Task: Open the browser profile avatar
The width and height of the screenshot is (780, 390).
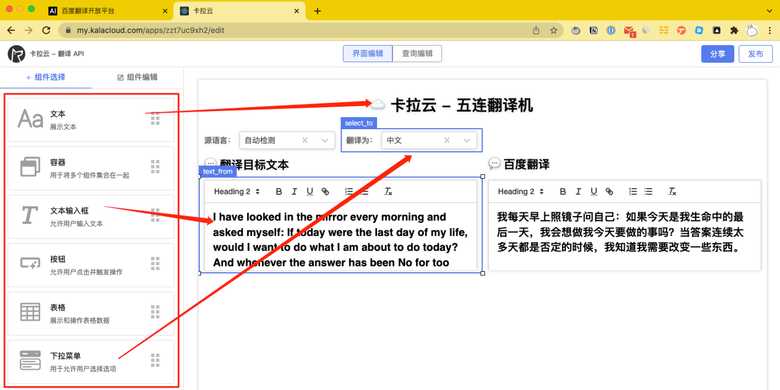Action: (x=752, y=30)
